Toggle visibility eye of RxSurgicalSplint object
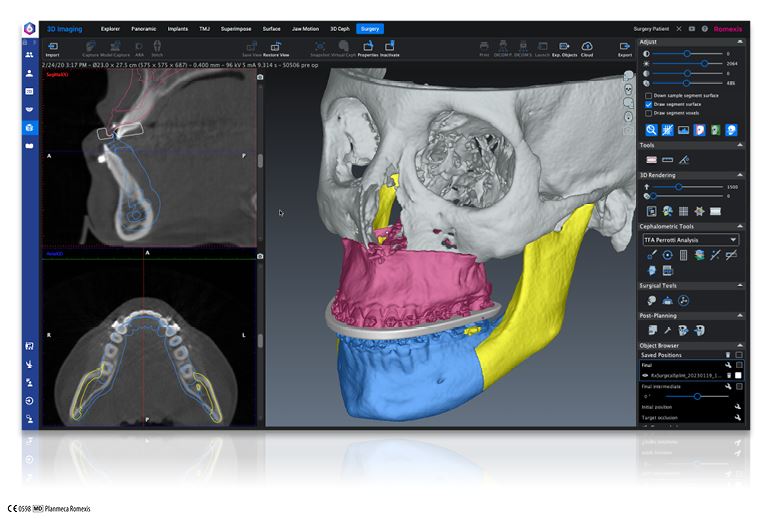The width and height of the screenshot is (780, 519). (x=646, y=375)
